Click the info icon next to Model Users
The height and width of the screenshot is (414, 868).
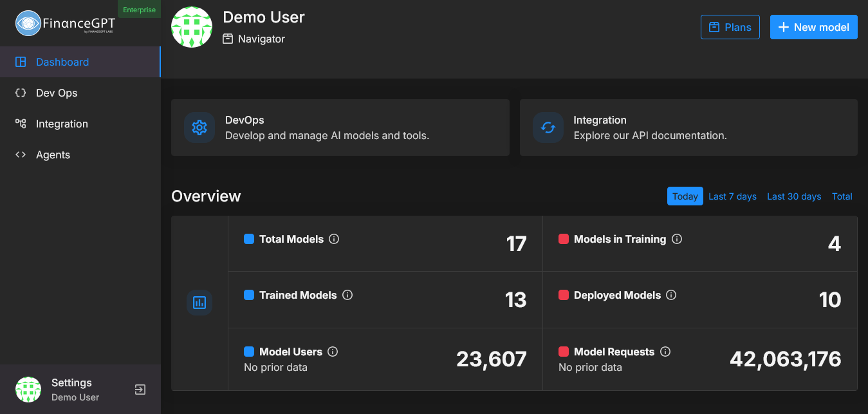click(333, 352)
